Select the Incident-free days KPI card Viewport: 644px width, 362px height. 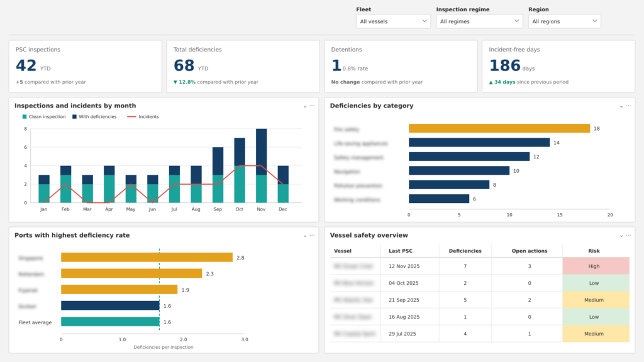point(558,66)
